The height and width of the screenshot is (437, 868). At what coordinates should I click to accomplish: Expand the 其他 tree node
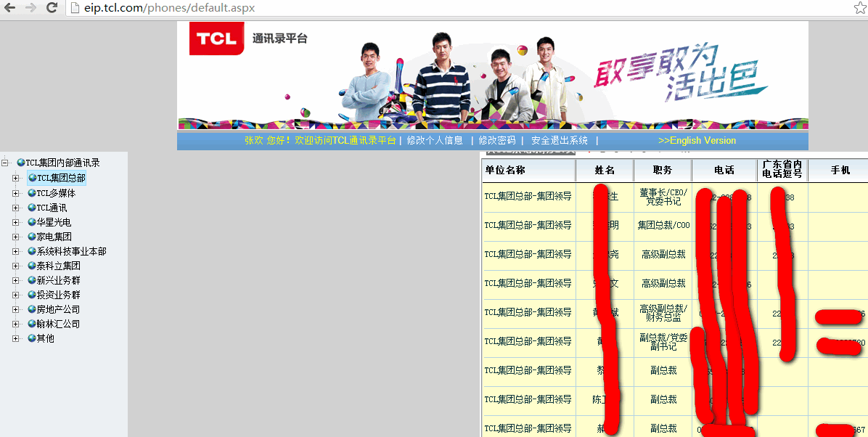pos(15,338)
